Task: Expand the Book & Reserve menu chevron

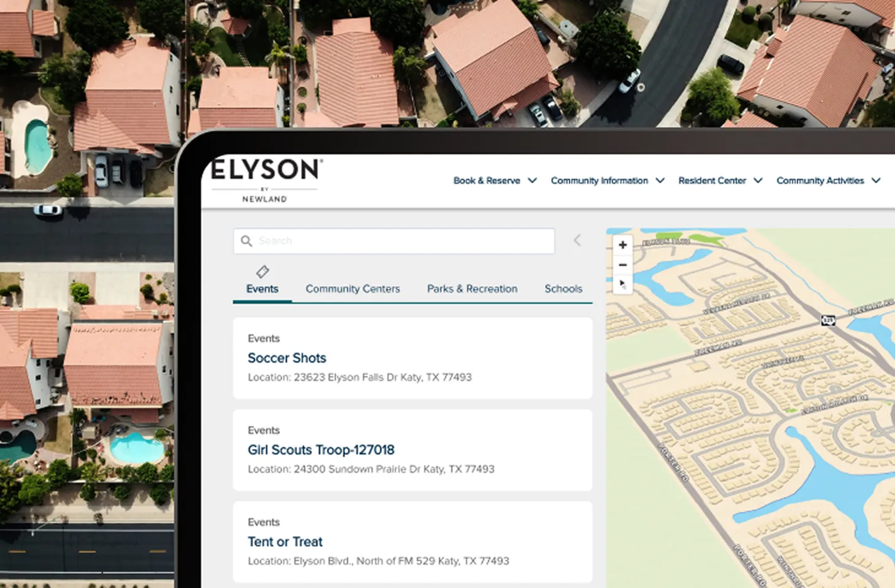Action: pos(532,181)
